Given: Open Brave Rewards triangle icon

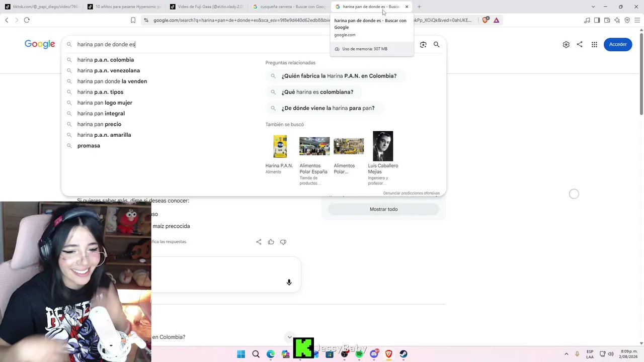Looking at the screenshot, I should (496, 20).
